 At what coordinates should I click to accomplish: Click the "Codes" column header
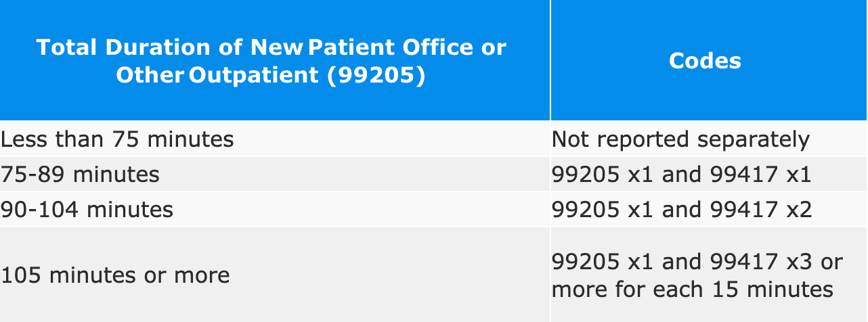705,61
